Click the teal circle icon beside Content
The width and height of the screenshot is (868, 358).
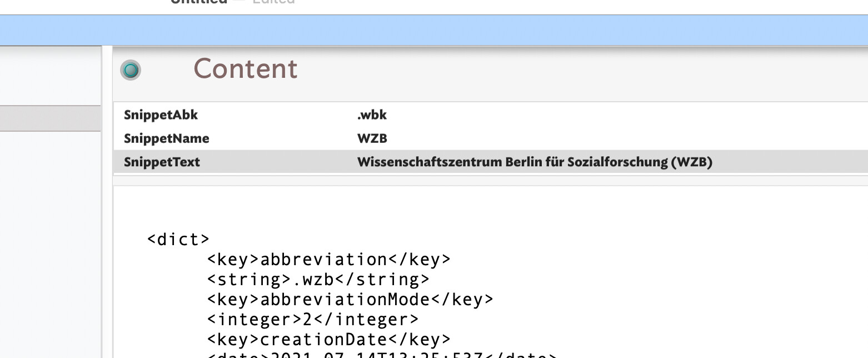[131, 70]
